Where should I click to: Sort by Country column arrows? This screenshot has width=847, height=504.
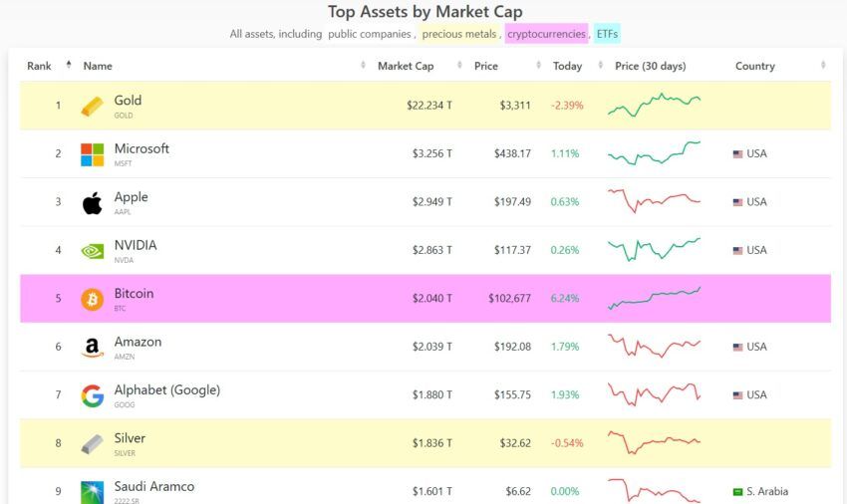823,65
